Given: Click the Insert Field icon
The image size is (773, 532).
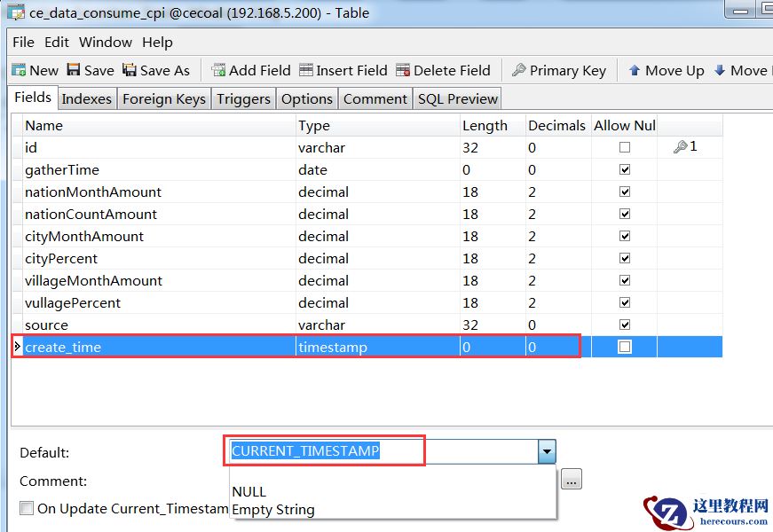Looking at the screenshot, I should 306,71.
